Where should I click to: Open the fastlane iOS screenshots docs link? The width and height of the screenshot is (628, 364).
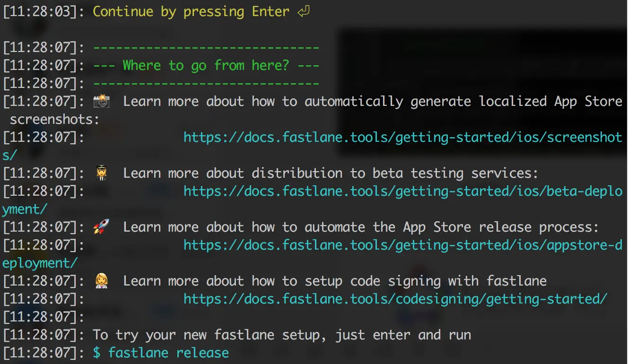click(402, 137)
